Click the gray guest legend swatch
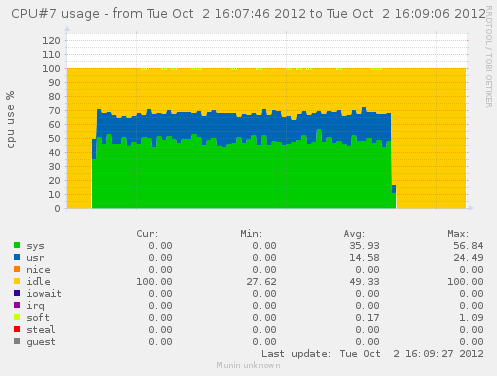 click(17, 341)
